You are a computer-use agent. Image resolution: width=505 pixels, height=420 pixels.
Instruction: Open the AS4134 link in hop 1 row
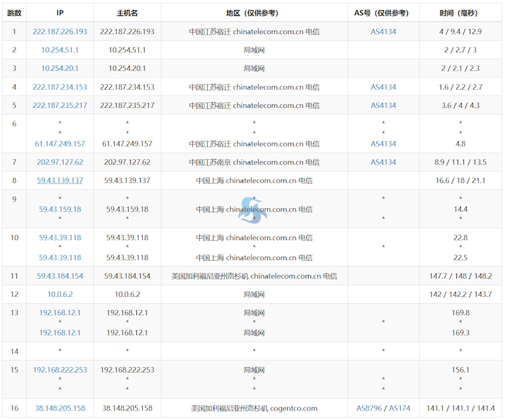click(x=383, y=32)
